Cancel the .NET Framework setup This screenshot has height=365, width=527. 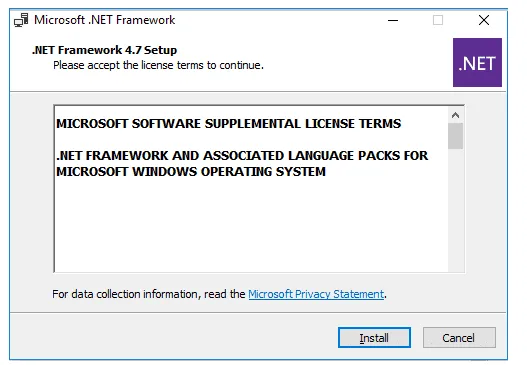(x=459, y=337)
